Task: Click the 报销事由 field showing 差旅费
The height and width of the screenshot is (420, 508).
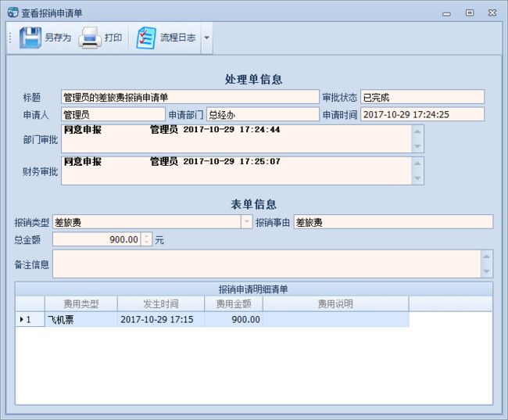Action: [393, 222]
